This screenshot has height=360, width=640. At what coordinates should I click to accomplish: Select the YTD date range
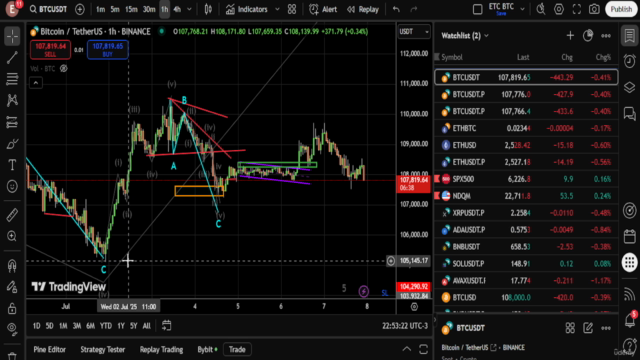point(106,326)
